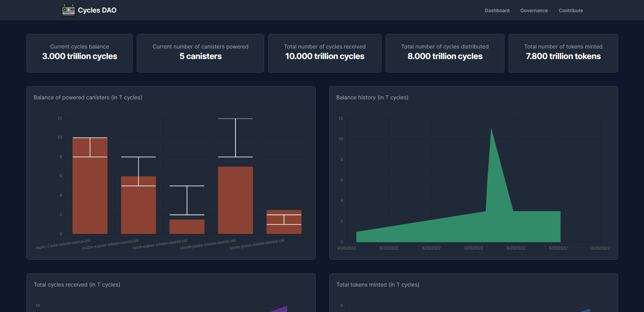Viewport: 644px width, 312px height.
Task: Open the Governance page
Action: click(534, 10)
